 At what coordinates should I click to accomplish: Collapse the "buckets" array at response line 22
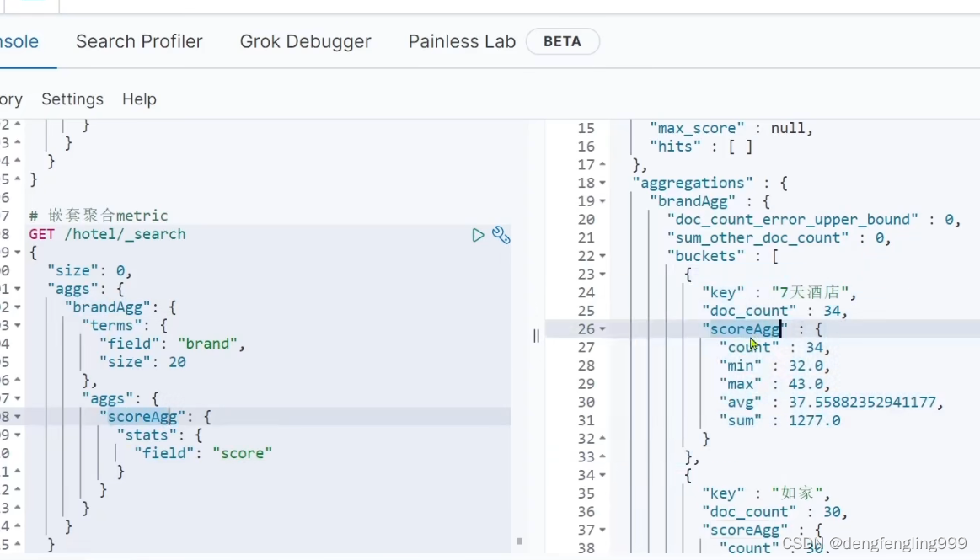click(602, 256)
